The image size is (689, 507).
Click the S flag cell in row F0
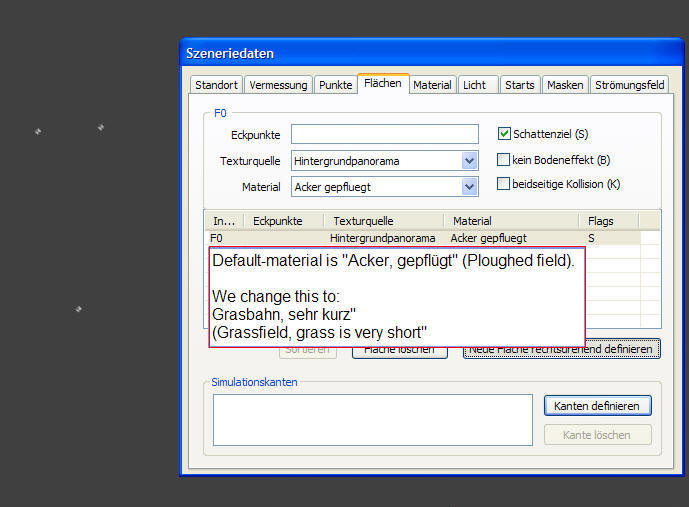(x=591, y=238)
